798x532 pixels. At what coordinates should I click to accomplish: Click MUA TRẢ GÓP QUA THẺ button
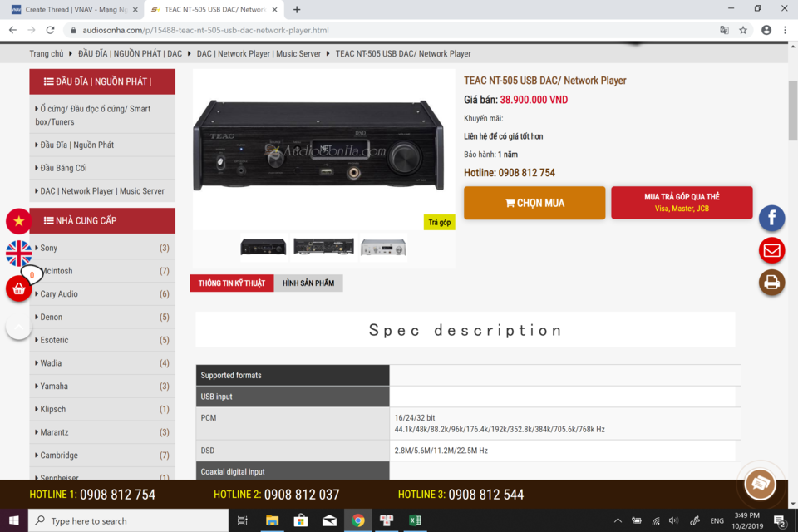click(682, 203)
